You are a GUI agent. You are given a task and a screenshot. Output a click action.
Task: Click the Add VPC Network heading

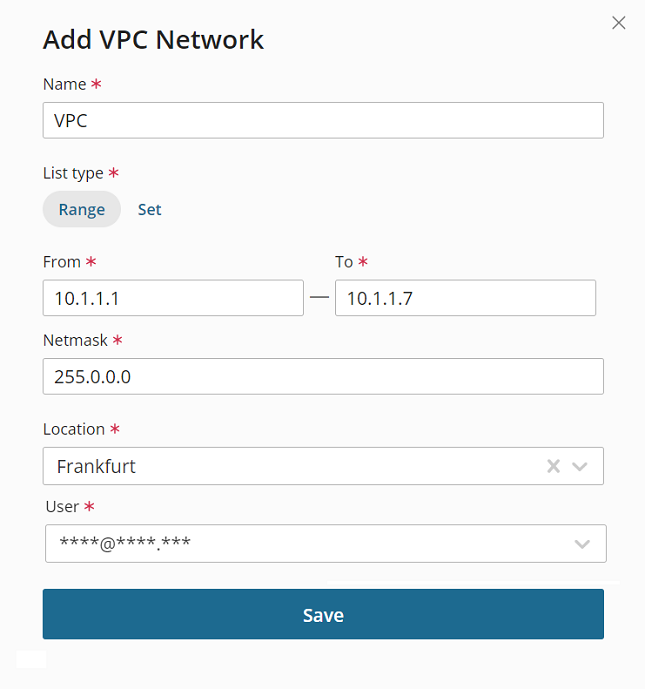tap(153, 40)
